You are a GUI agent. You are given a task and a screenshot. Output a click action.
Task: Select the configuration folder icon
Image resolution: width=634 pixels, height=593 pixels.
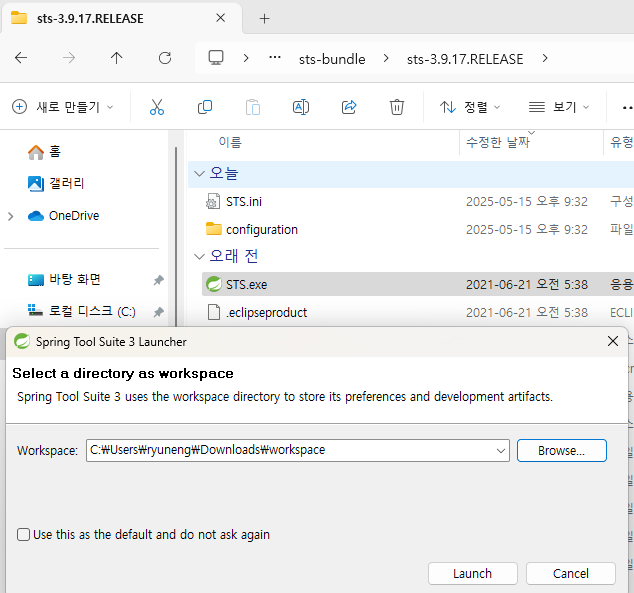point(213,229)
